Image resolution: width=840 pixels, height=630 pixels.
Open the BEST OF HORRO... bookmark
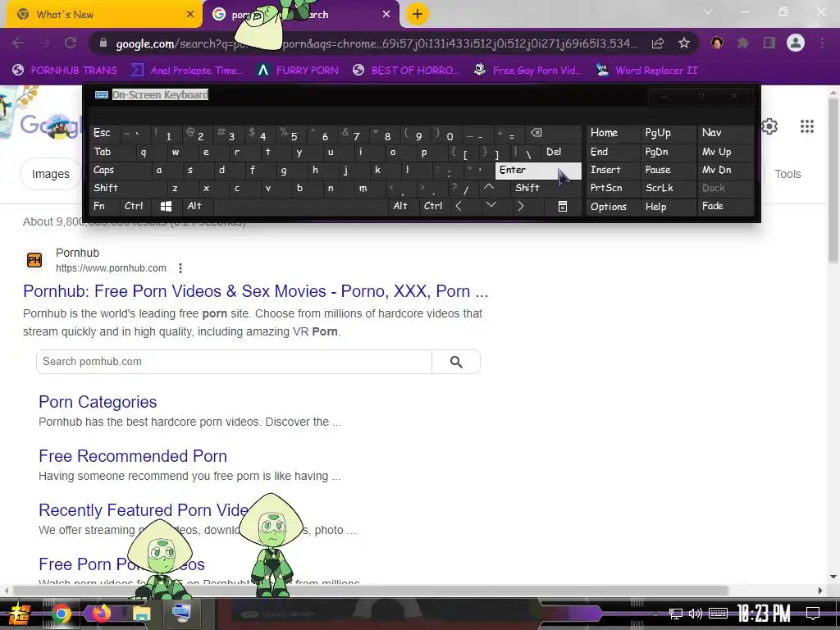point(406,71)
